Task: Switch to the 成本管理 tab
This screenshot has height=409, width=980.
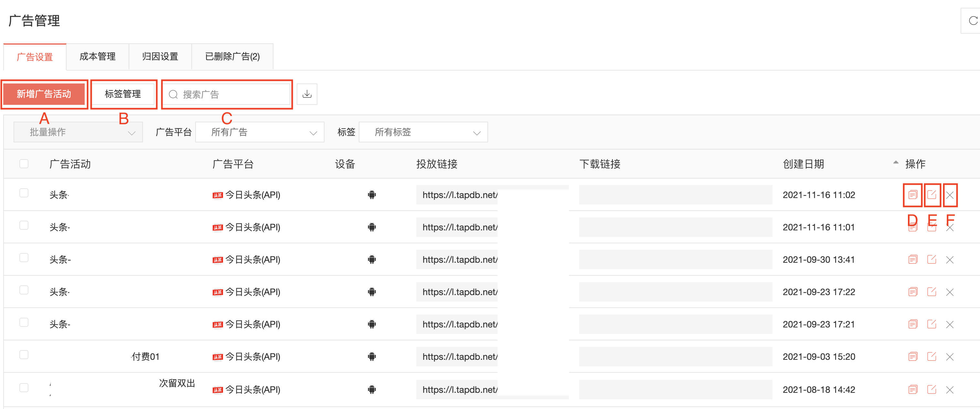Action: click(97, 57)
